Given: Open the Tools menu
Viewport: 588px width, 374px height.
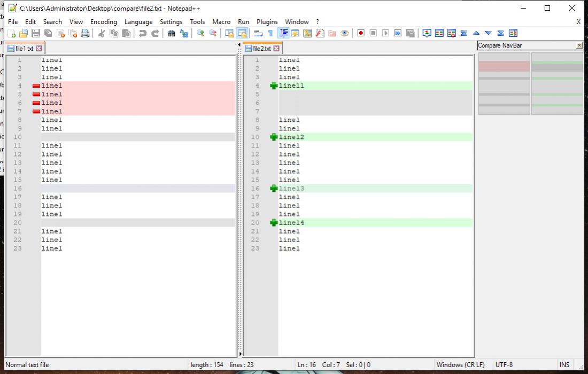Looking at the screenshot, I should tap(197, 22).
